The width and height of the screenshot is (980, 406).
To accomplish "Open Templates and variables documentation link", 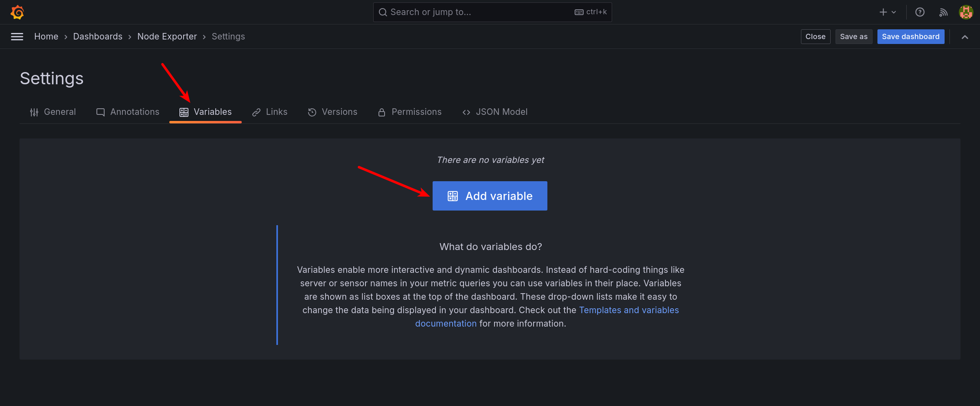I will 629,310.
